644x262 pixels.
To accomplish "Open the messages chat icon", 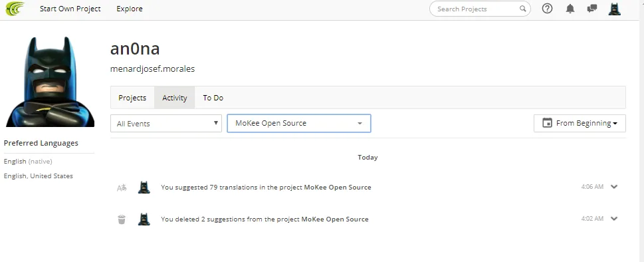I will [x=592, y=9].
